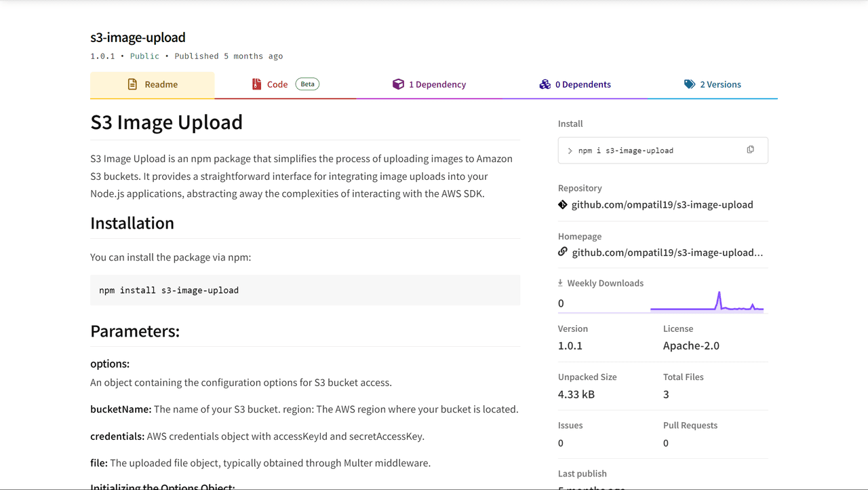The height and width of the screenshot is (490, 868).
Task: Show the 0 Dependents tab
Action: (583, 85)
